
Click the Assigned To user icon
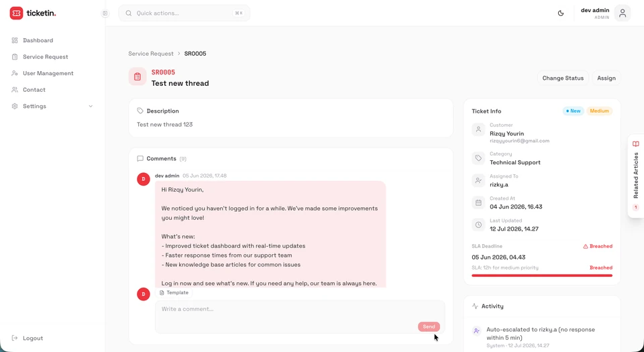pos(478,180)
